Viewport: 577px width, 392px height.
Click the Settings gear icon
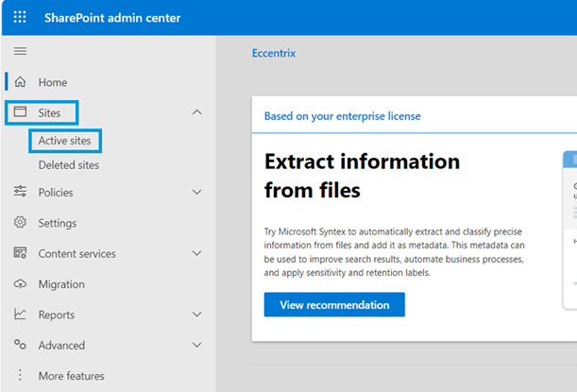[20, 223]
